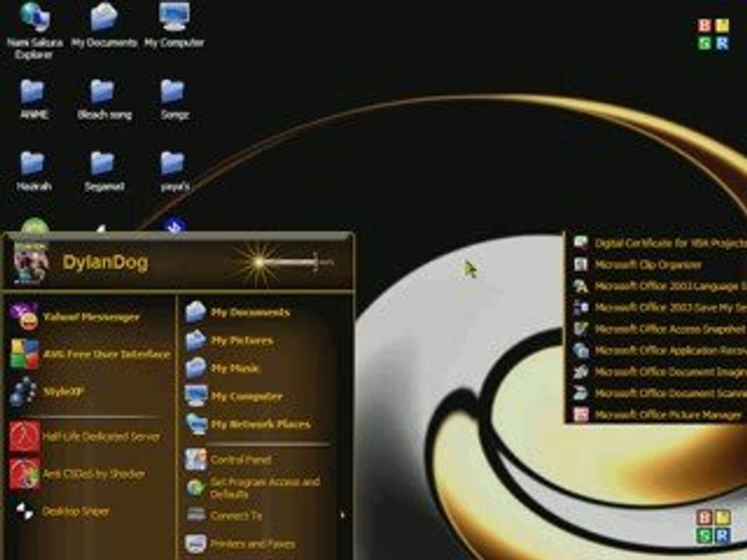Open the Bleach song desktop folder
Image resolution: width=747 pixels, height=560 pixels.
[x=103, y=99]
